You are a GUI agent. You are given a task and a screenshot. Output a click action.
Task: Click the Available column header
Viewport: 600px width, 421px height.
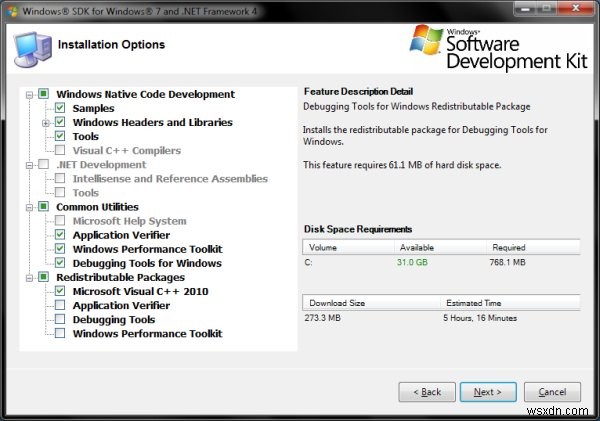pos(440,247)
